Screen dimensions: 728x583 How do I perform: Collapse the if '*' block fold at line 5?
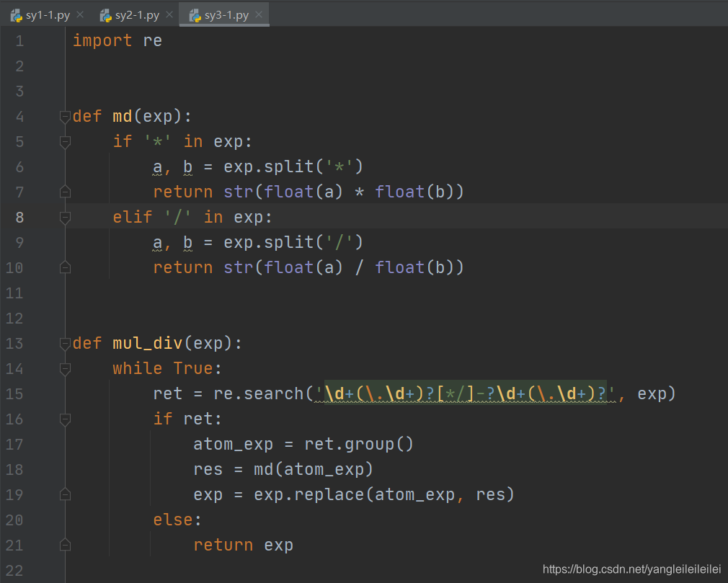pyautogui.click(x=65, y=141)
